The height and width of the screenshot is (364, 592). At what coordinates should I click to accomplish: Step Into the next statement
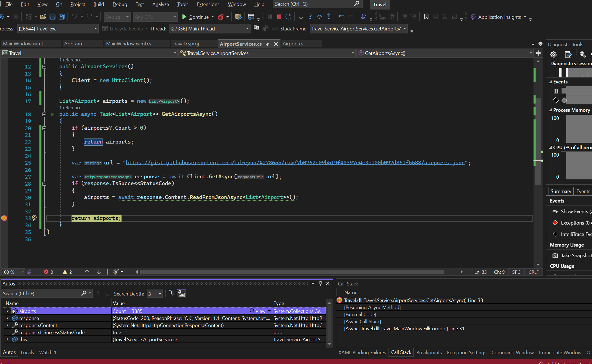pyautogui.click(x=310, y=17)
